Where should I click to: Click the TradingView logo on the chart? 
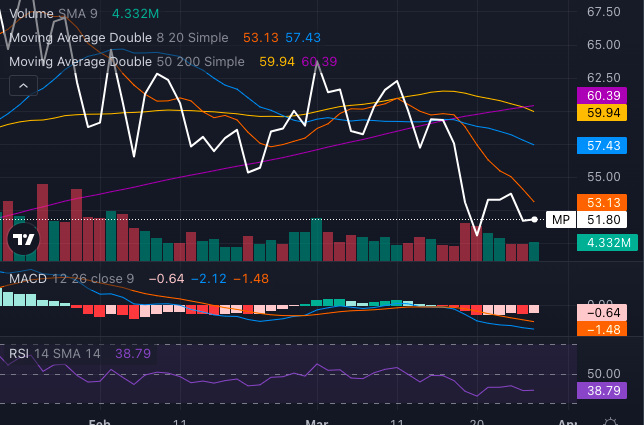click(x=23, y=239)
